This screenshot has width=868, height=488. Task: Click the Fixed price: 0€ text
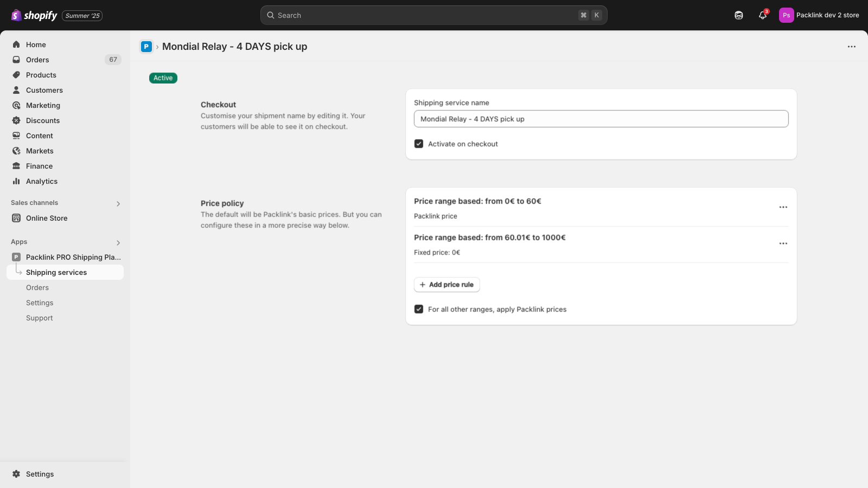point(437,252)
